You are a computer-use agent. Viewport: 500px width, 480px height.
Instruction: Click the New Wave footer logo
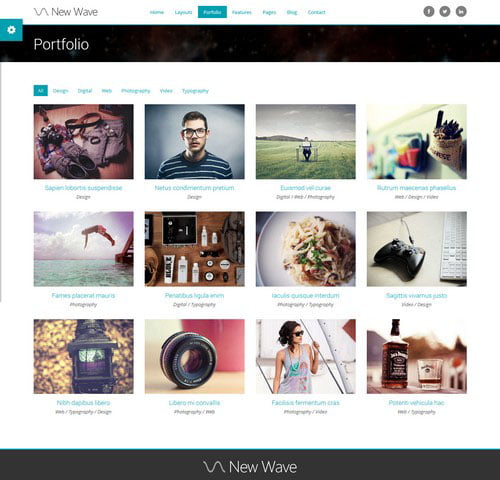pyautogui.click(x=250, y=467)
